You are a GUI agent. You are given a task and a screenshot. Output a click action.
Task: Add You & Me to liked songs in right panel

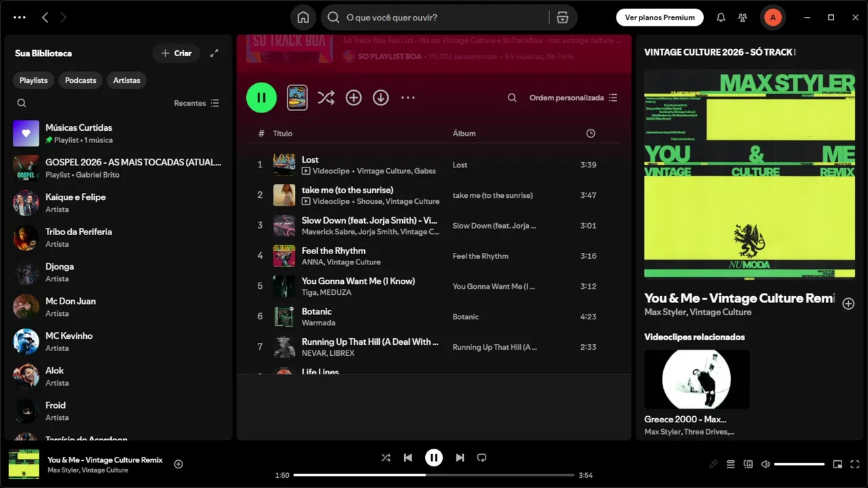pos(848,304)
